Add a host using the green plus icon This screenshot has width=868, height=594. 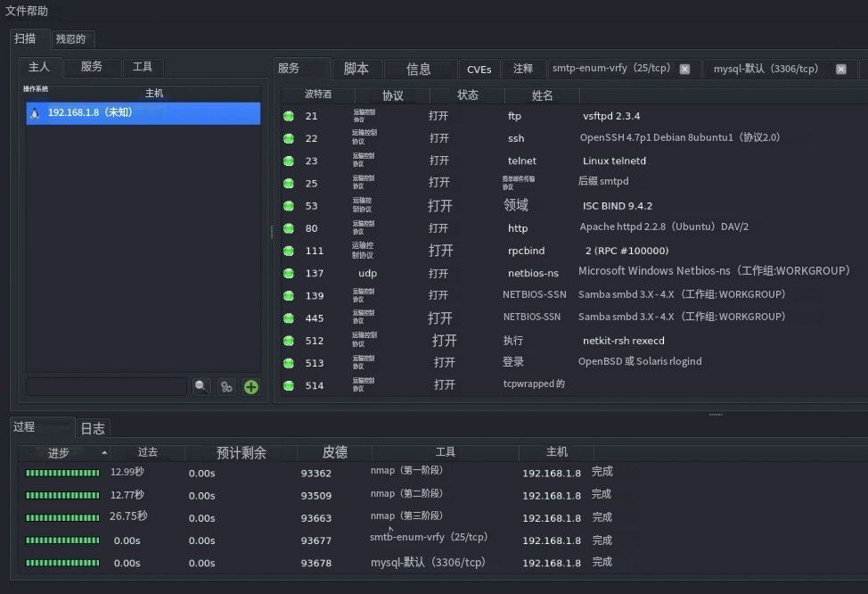coord(249,385)
